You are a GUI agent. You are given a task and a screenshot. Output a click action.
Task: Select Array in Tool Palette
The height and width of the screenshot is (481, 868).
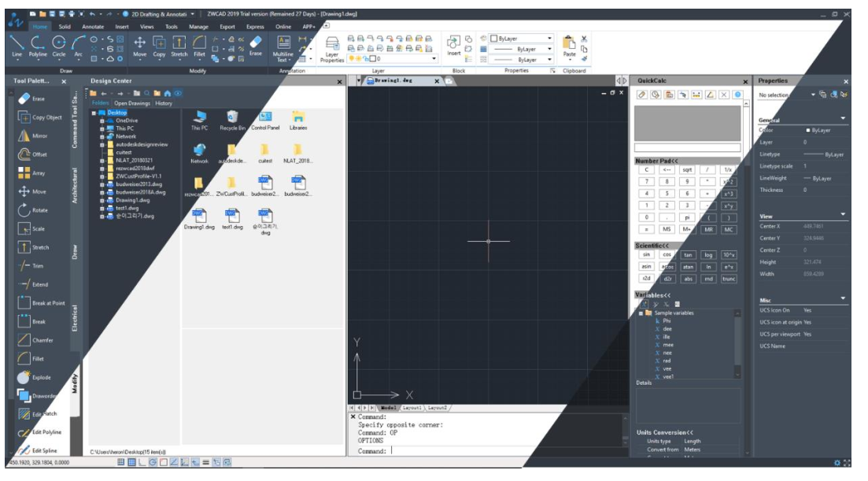[x=32, y=172]
